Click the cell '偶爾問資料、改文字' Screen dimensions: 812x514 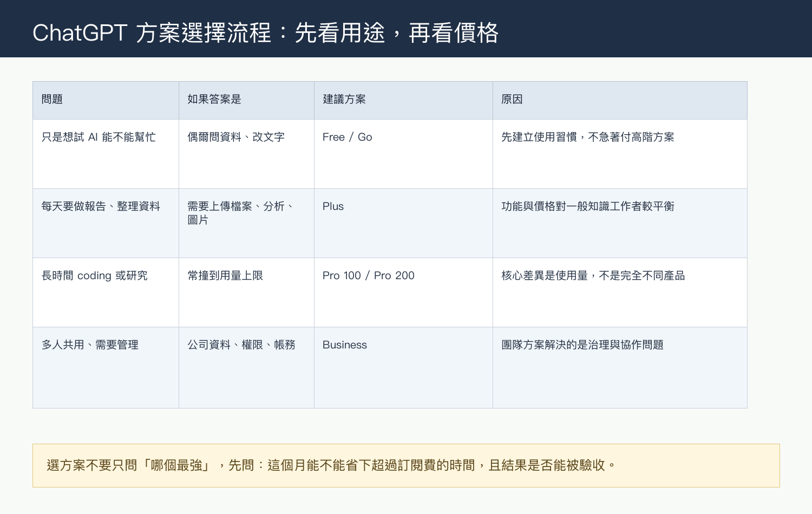coord(246,154)
